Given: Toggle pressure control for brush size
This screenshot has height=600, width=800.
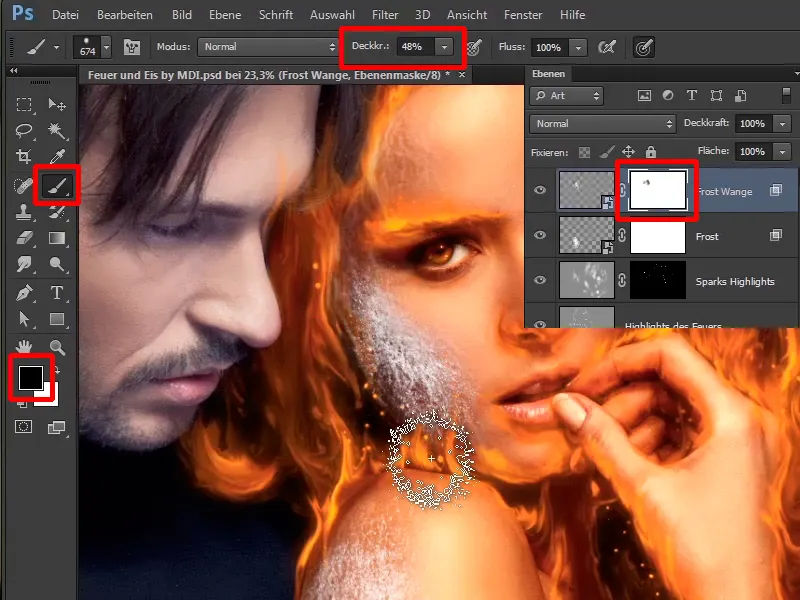Looking at the screenshot, I should pyautogui.click(x=644, y=48).
